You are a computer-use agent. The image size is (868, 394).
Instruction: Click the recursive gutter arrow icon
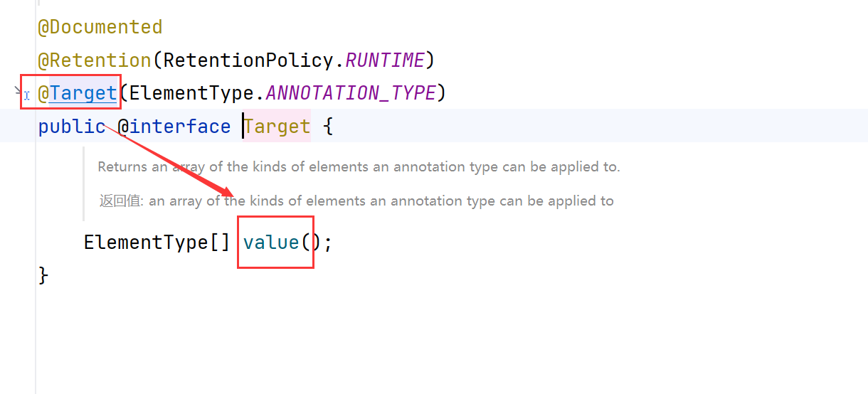click(x=18, y=91)
